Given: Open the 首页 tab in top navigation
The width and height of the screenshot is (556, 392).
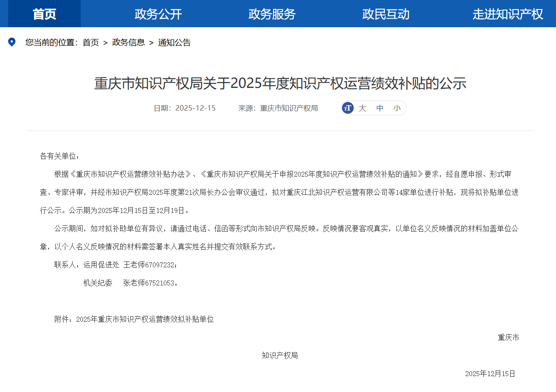Looking at the screenshot, I should click(x=44, y=14).
